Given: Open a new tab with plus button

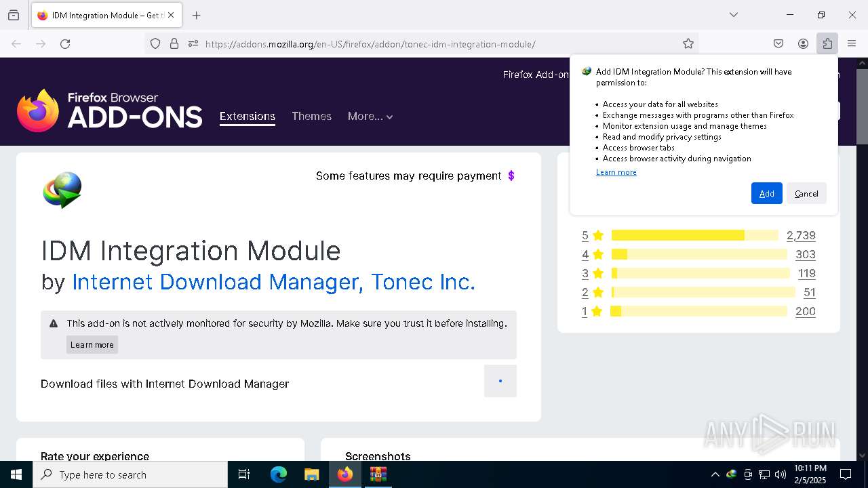Looking at the screenshot, I should click(x=197, y=15).
